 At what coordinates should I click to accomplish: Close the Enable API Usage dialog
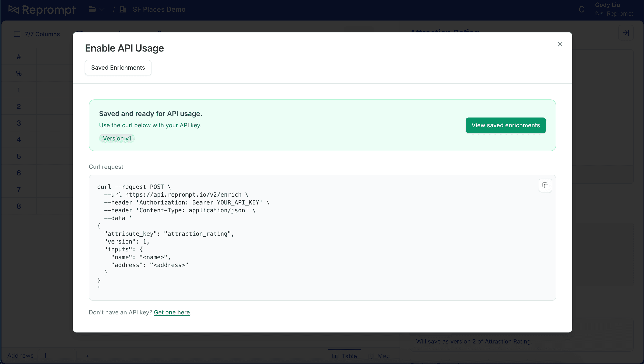click(560, 44)
